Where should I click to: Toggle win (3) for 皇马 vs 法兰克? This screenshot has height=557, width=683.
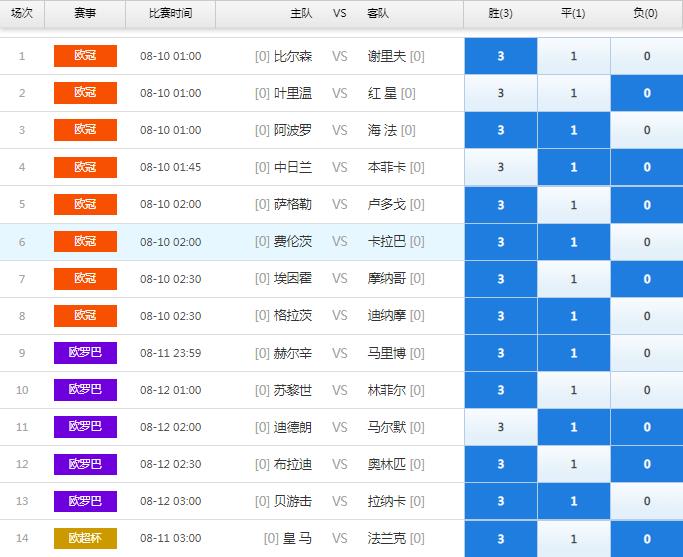point(500,538)
